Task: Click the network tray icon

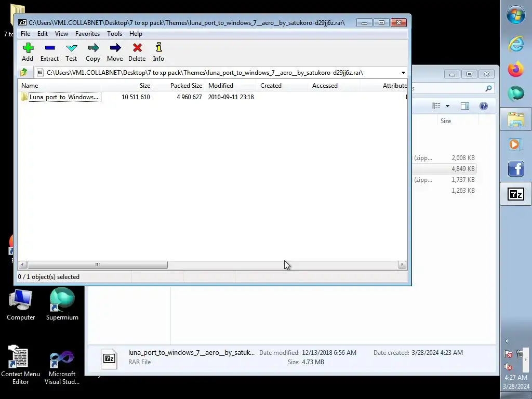Action: tap(520, 354)
